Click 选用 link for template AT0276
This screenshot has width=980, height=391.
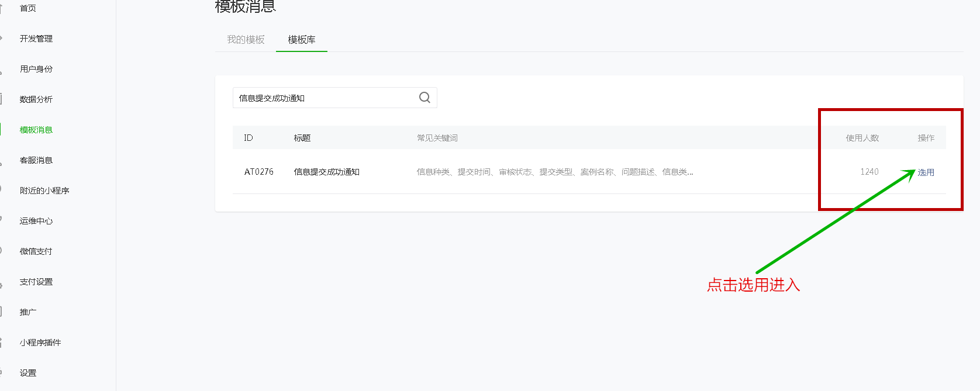pyautogui.click(x=926, y=172)
